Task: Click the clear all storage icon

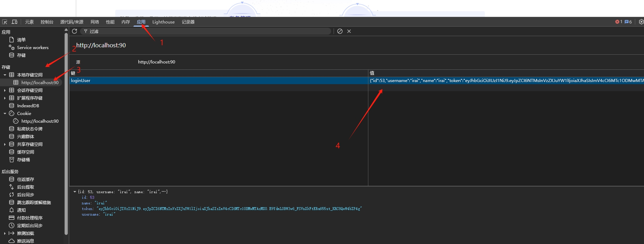Action: [x=340, y=31]
